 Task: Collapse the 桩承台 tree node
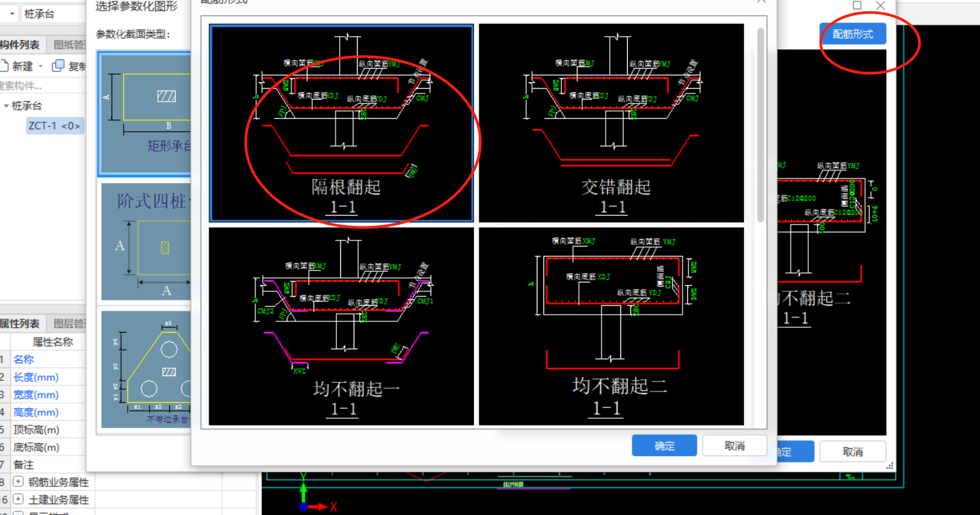click(6, 106)
